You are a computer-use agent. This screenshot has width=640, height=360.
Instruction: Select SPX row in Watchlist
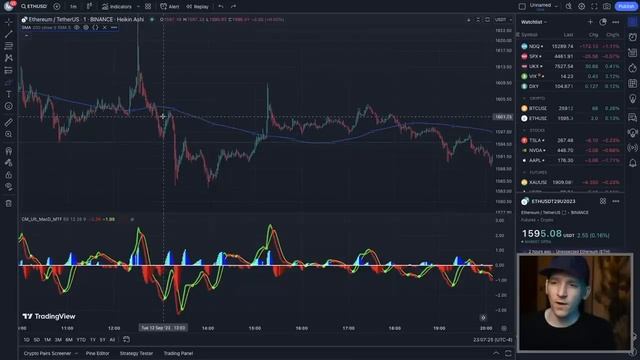tap(571, 56)
